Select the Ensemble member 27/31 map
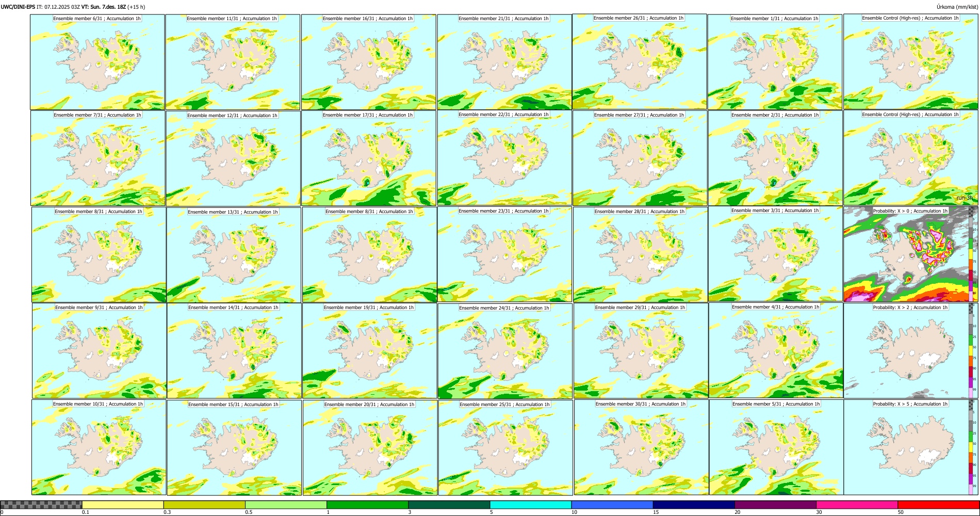 [640, 158]
